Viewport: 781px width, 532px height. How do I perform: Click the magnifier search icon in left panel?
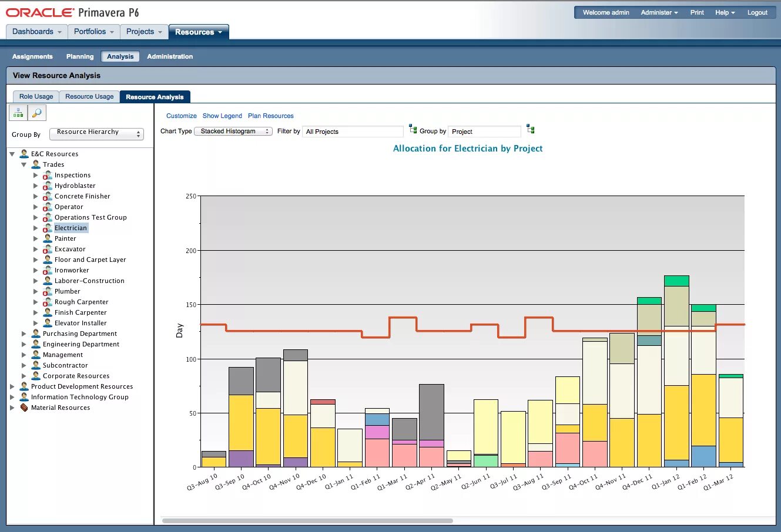36,113
